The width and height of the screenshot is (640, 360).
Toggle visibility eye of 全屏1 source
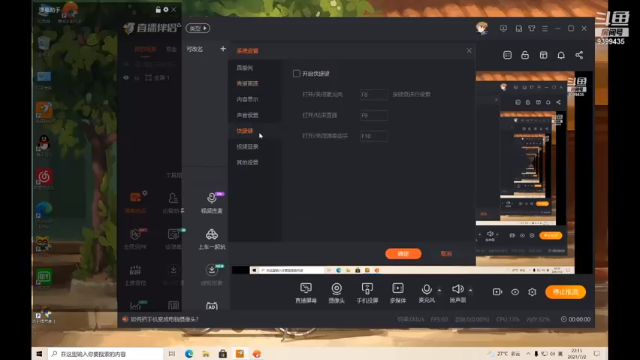tap(126, 78)
